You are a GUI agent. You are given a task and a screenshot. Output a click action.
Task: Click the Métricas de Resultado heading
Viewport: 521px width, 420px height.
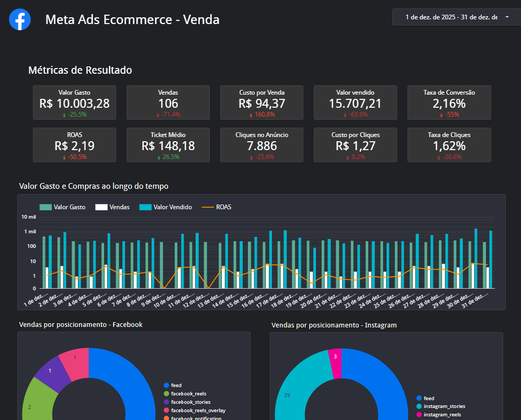[80, 70]
